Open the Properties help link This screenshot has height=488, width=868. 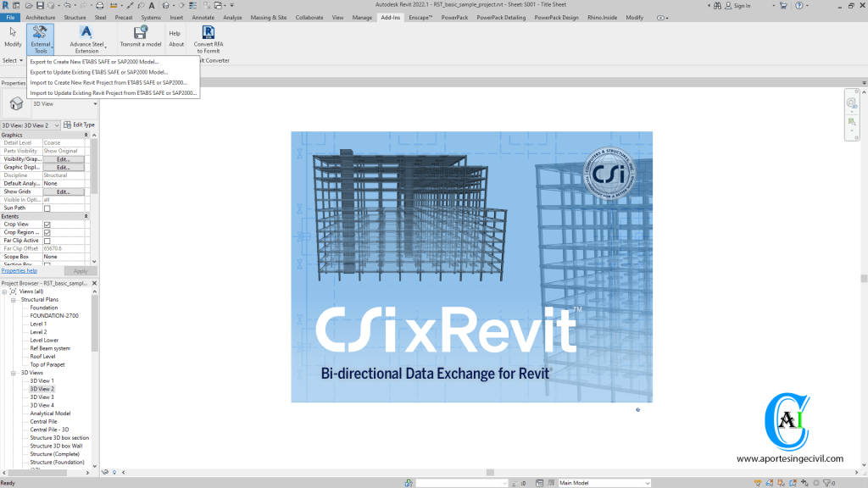tap(19, 269)
